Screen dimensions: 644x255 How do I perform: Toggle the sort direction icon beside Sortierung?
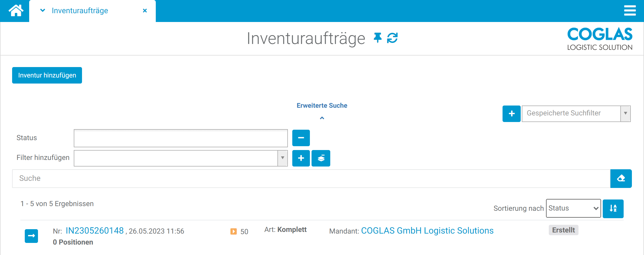tap(613, 208)
